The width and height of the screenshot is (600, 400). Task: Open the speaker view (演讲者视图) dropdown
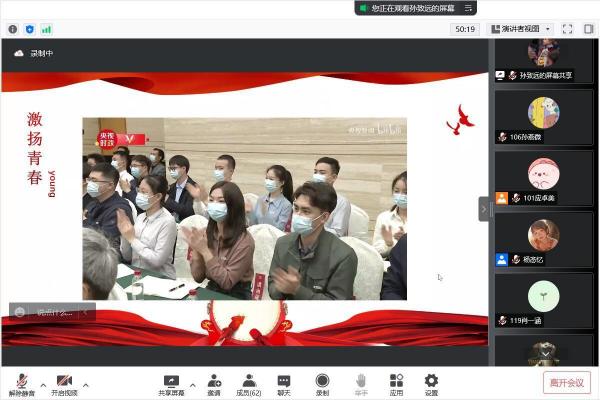click(x=519, y=29)
